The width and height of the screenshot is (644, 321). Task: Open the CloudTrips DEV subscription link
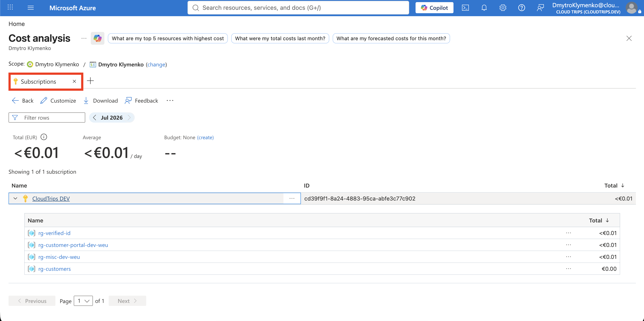(51, 198)
